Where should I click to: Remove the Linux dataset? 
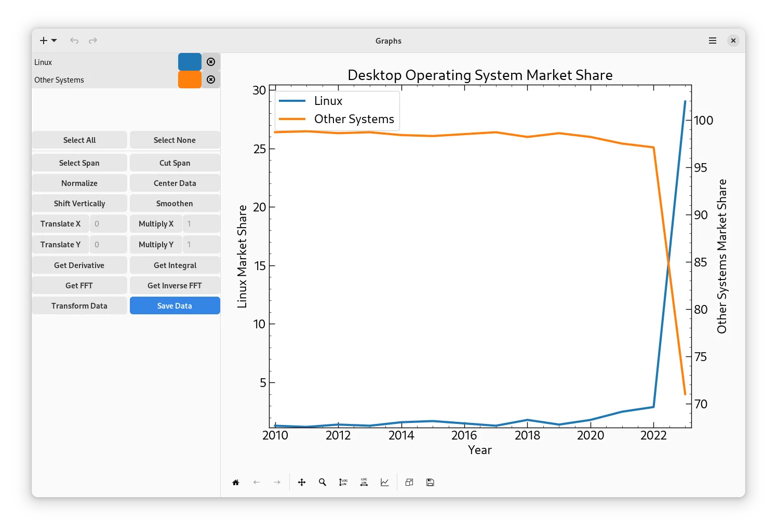tap(211, 62)
